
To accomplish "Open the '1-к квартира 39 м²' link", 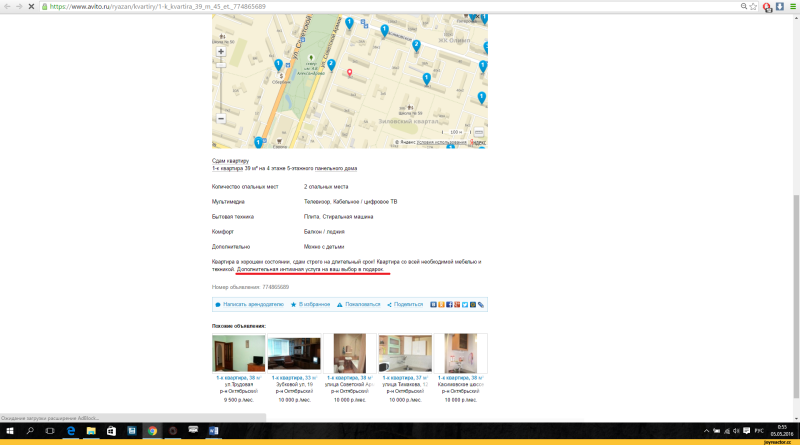I will pos(232,169).
